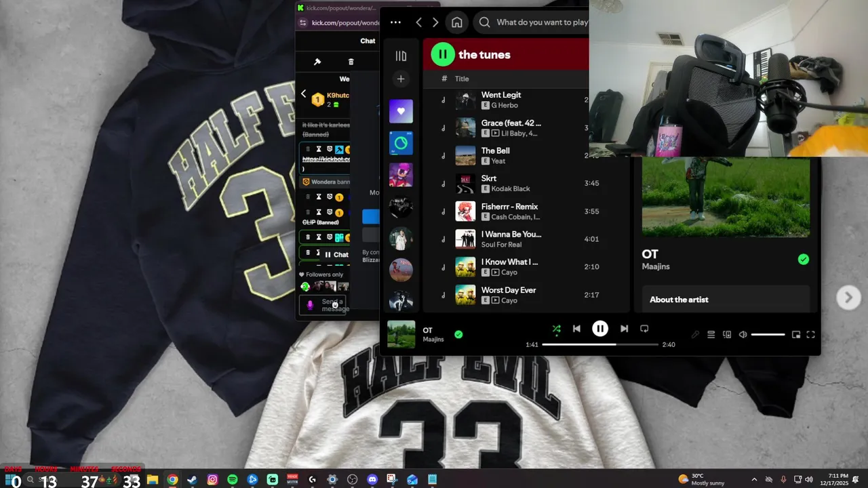Image resolution: width=868 pixels, height=488 pixels.
Task: Sort by the Title column header
Action: [x=462, y=79]
